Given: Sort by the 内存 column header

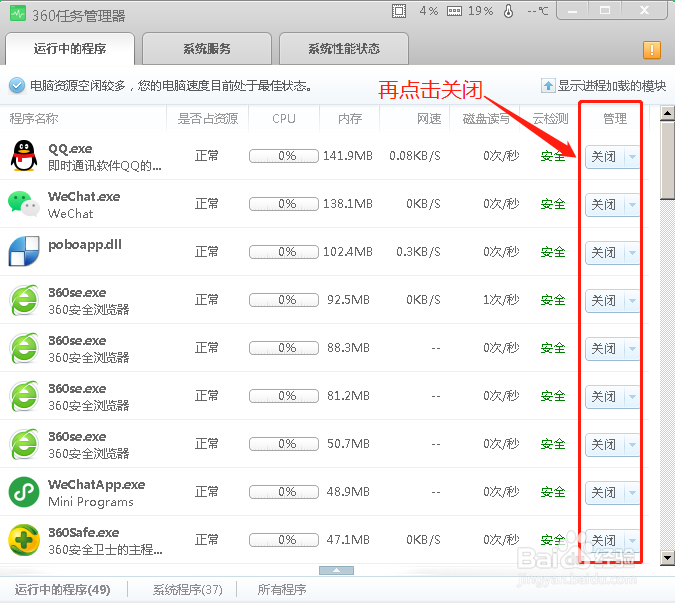Looking at the screenshot, I should pos(350,118).
